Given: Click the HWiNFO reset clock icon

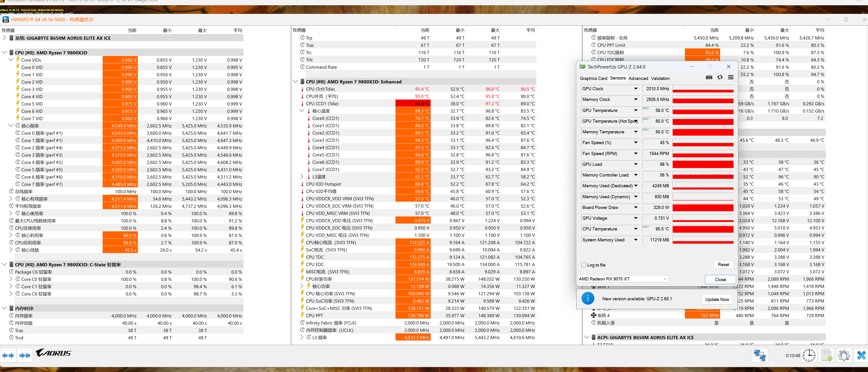Looking at the screenshot, I should click(809, 355).
